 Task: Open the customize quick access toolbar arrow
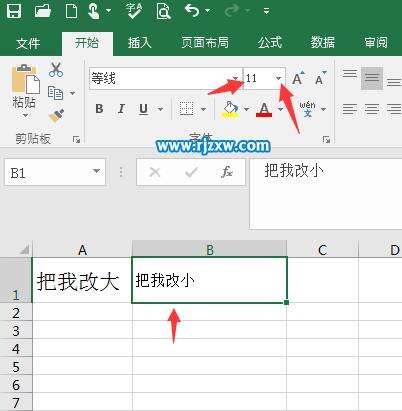[266, 11]
